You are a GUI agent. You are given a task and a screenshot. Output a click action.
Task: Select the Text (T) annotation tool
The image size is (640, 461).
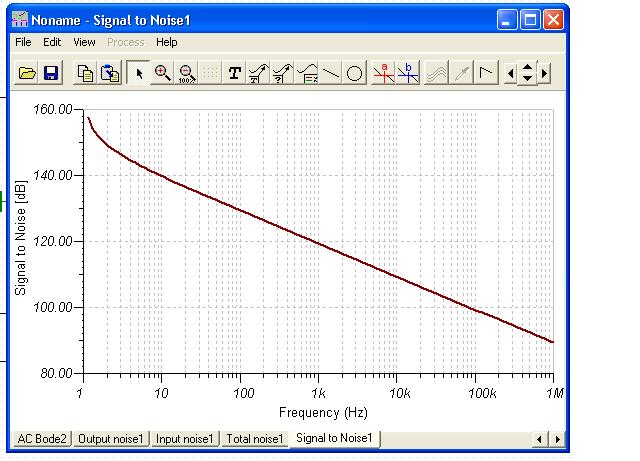(235, 73)
